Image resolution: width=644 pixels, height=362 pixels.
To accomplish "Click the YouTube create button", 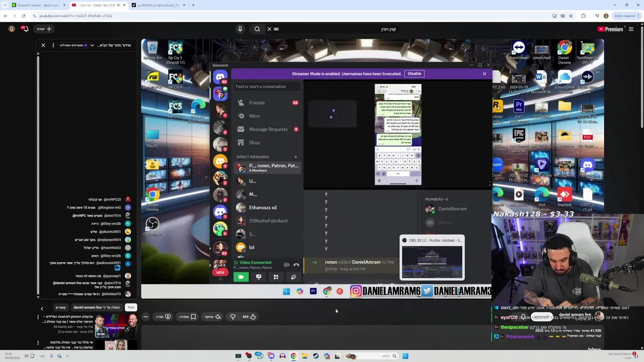I will point(44,29).
